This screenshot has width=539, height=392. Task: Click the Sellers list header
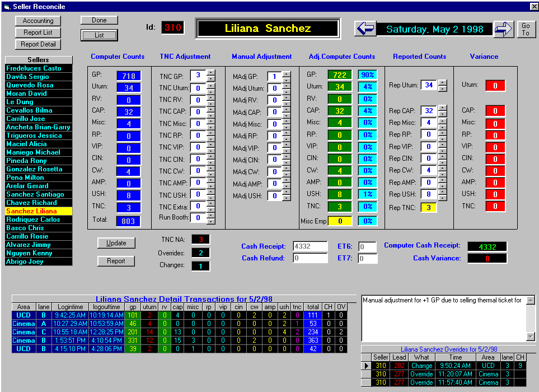(x=39, y=60)
